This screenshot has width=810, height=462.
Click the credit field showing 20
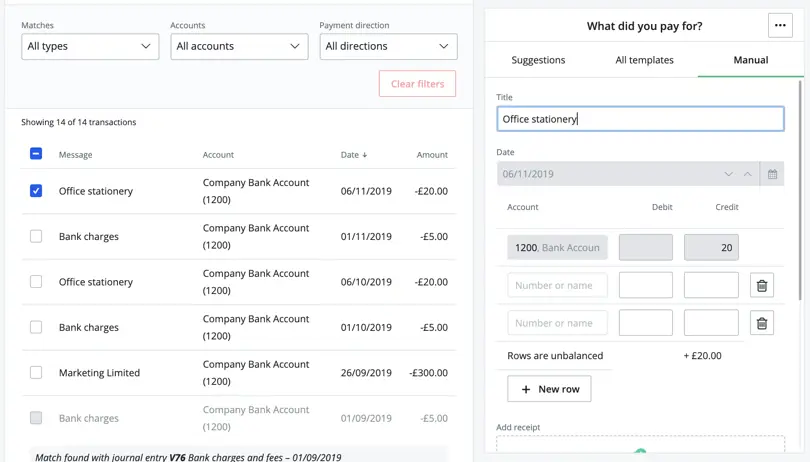pyautogui.click(x=711, y=248)
